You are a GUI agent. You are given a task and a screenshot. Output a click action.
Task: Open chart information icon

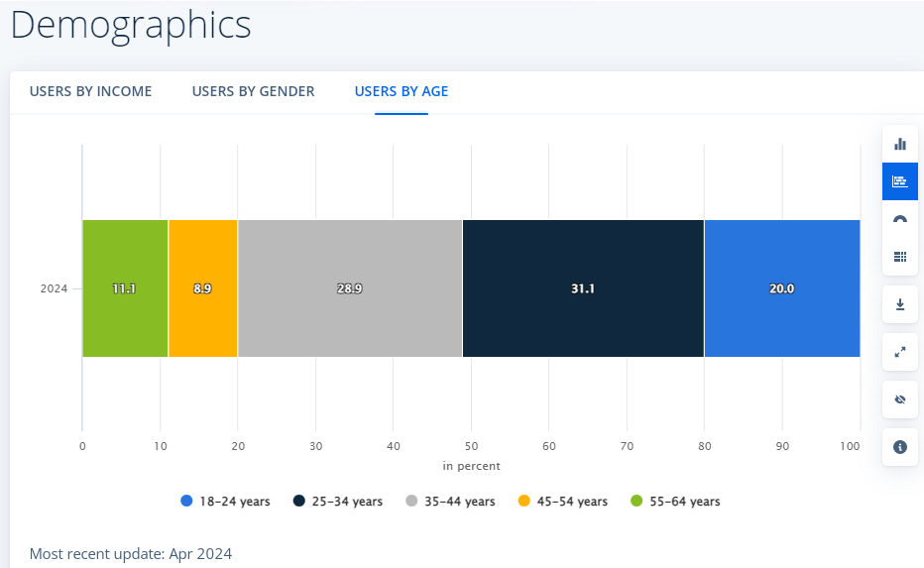pyautogui.click(x=900, y=447)
